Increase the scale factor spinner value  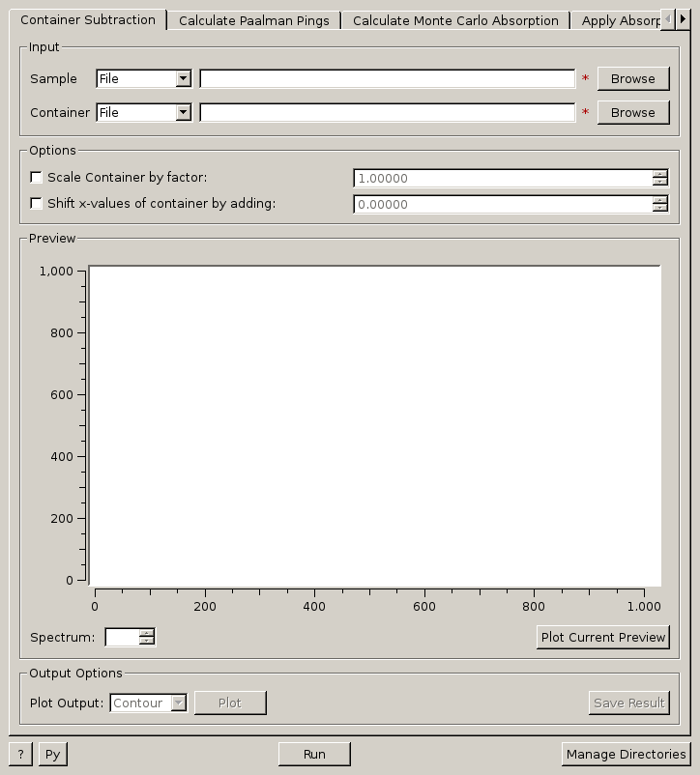click(659, 174)
